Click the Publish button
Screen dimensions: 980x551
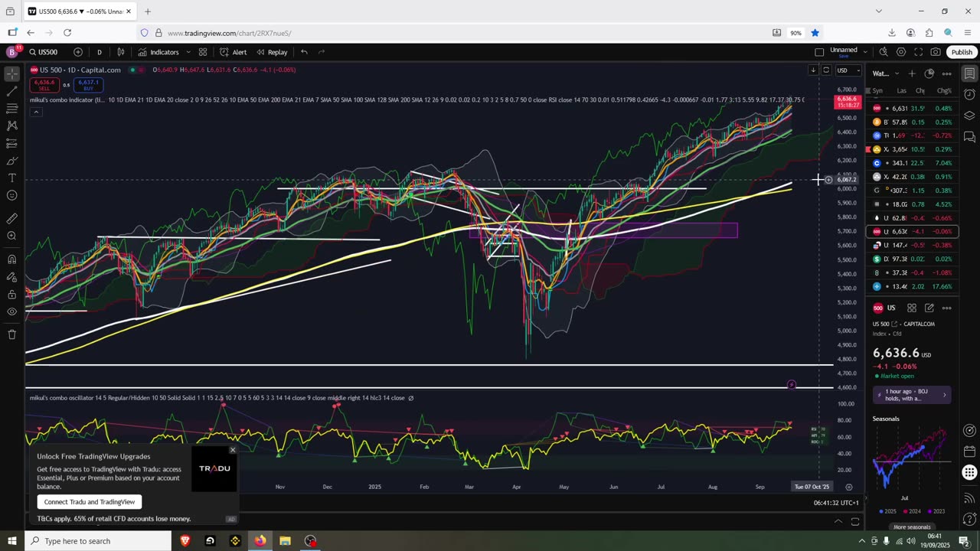(962, 52)
